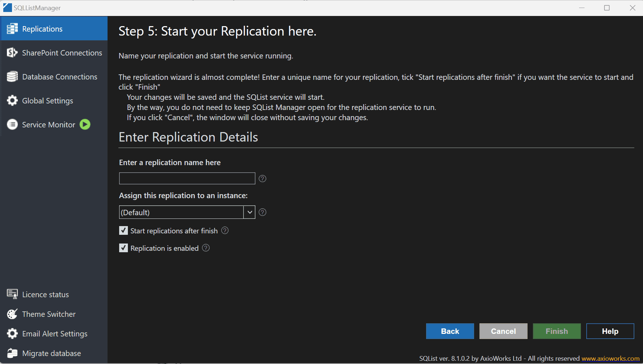
Task: Click the Licence status icon
Action: pyautogui.click(x=12, y=294)
